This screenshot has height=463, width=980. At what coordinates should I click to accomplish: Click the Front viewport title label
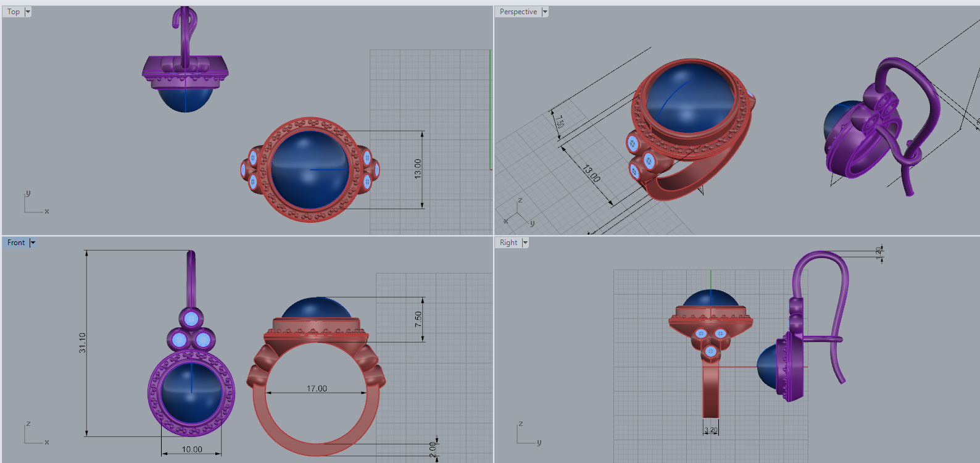click(x=16, y=243)
